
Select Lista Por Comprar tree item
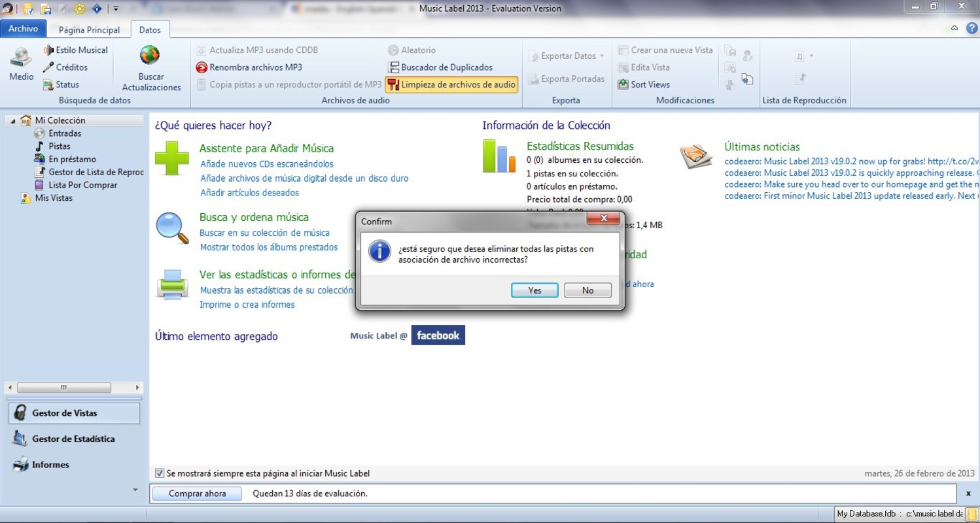(82, 185)
